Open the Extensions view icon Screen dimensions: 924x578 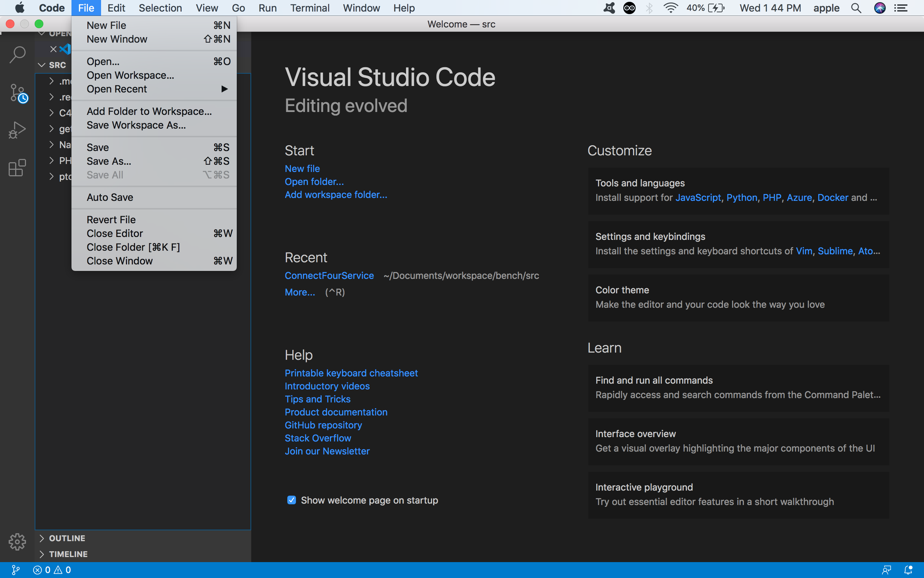pos(17,167)
